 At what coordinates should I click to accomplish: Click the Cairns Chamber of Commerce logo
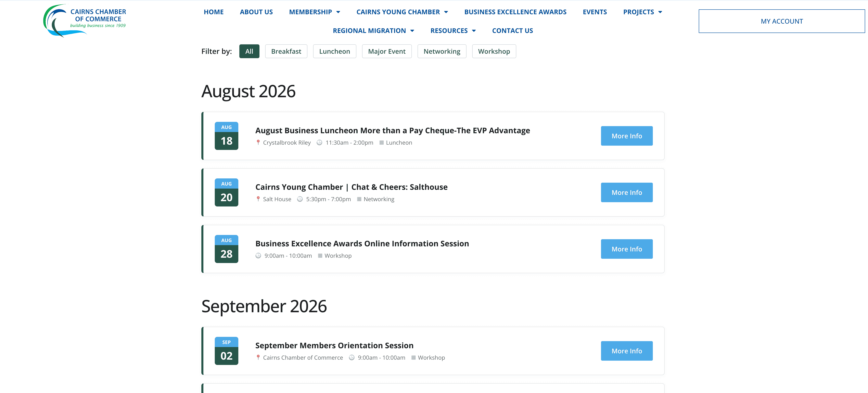[x=84, y=20]
